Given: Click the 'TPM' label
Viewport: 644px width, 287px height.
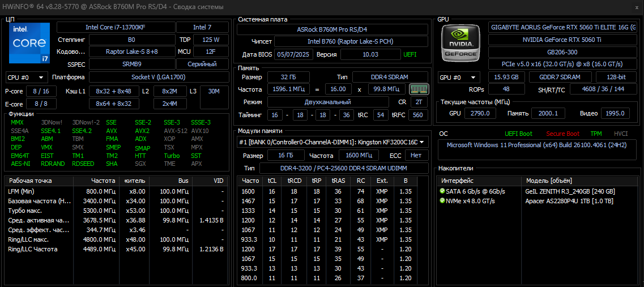Looking at the screenshot, I should 596,134.
